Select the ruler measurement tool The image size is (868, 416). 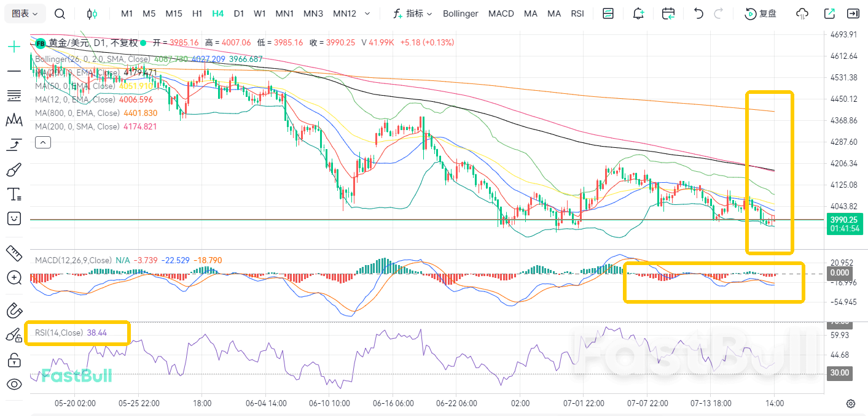[14, 252]
